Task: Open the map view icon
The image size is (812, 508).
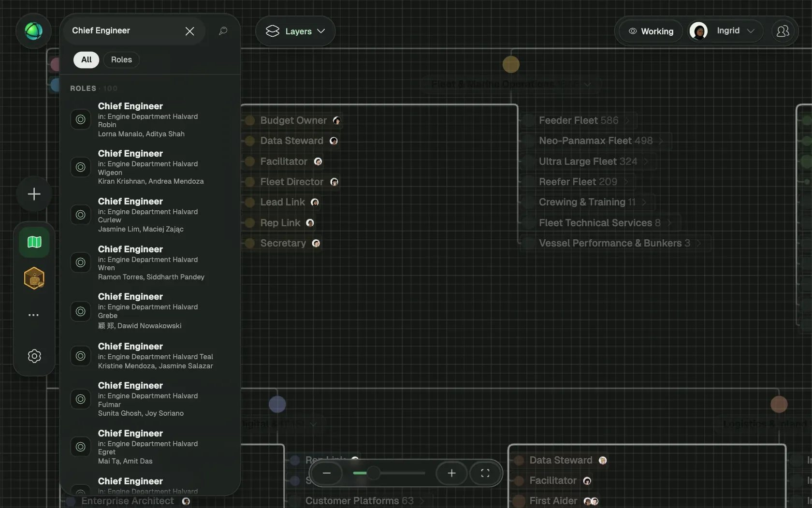Action: click(x=34, y=242)
